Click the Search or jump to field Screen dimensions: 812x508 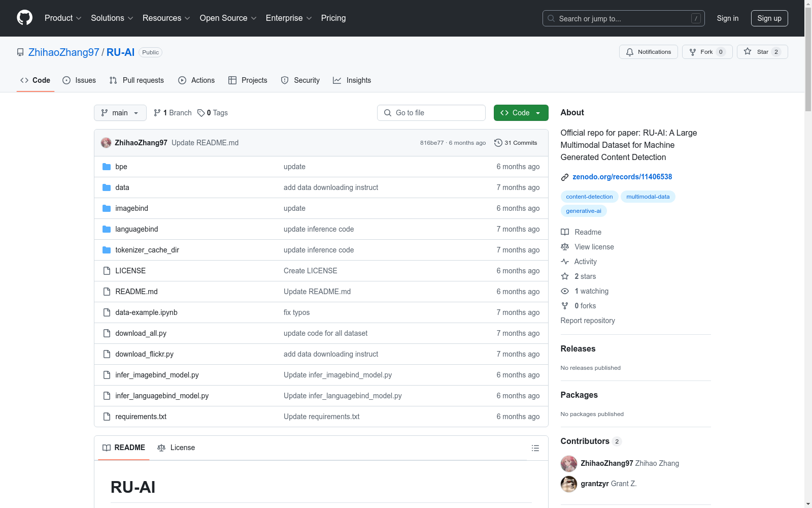624,18
